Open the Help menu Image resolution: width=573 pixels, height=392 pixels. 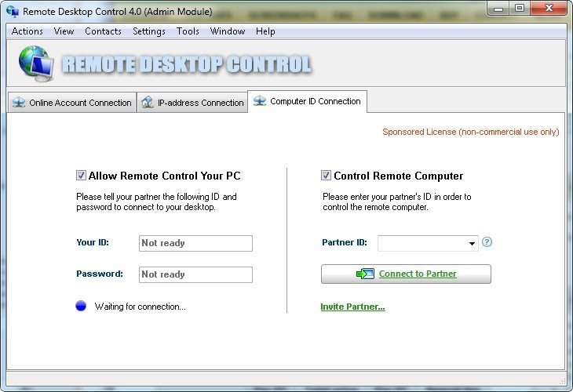coord(265,31)
